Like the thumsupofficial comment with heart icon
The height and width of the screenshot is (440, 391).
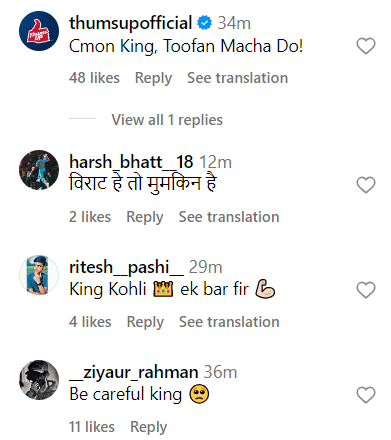point(366,46)
